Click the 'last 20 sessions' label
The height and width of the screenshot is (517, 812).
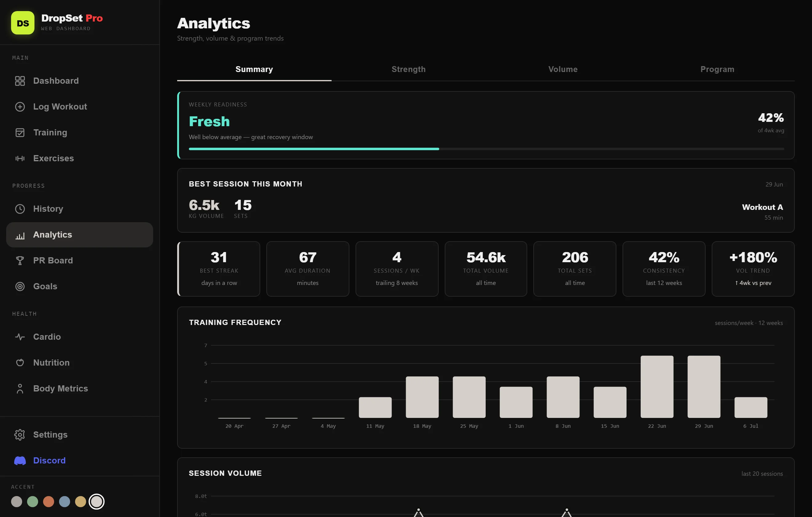tap(762, 474)
